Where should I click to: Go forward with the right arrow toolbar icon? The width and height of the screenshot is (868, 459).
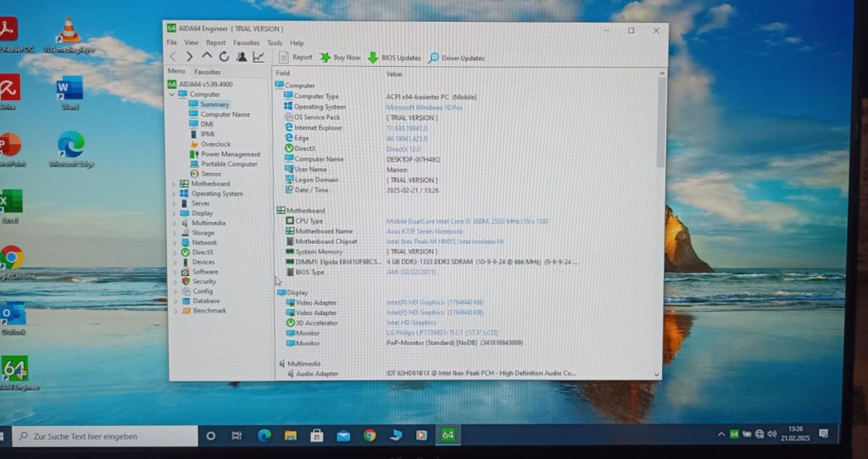(x=189, y=57)
